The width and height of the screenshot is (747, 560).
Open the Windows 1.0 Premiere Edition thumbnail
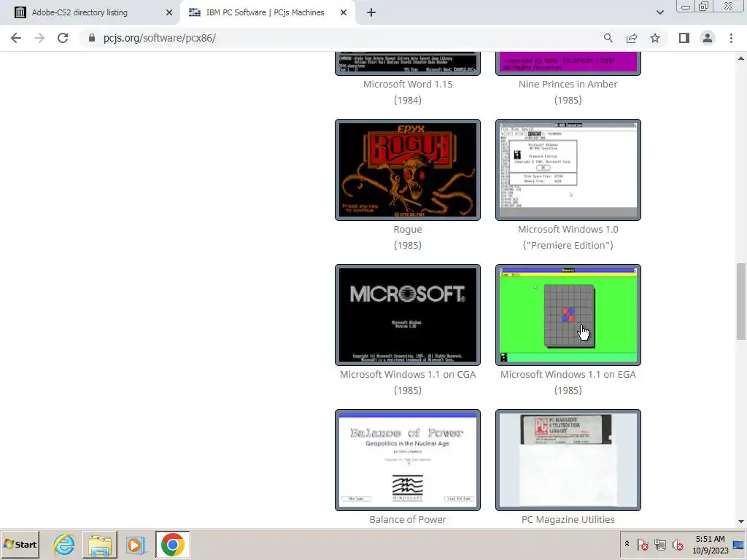[x=568, y=170]
